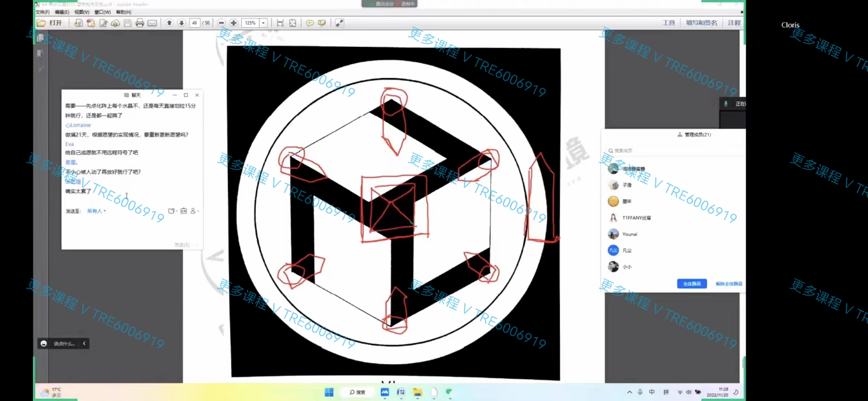Enter read mode with expand arrows icon
Image resolution: width=868 pixels, height=401 pixels.
tap(339, 23)
